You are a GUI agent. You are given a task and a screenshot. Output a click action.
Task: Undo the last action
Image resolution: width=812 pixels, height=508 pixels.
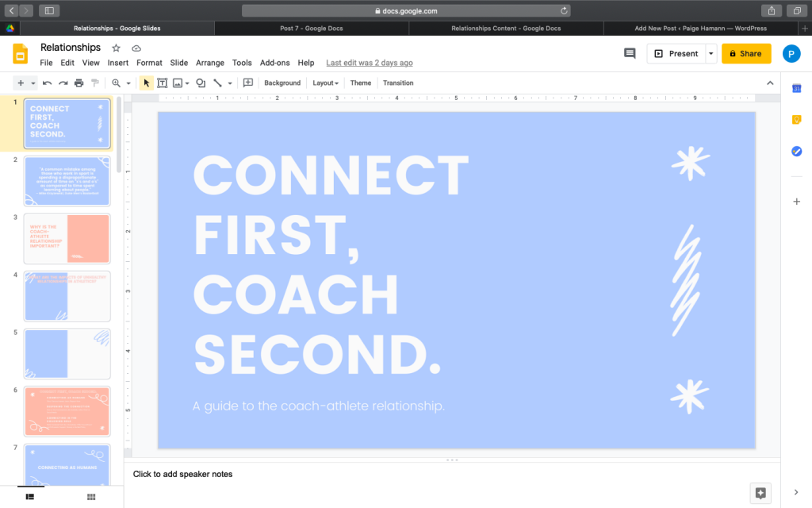[47, 83]
